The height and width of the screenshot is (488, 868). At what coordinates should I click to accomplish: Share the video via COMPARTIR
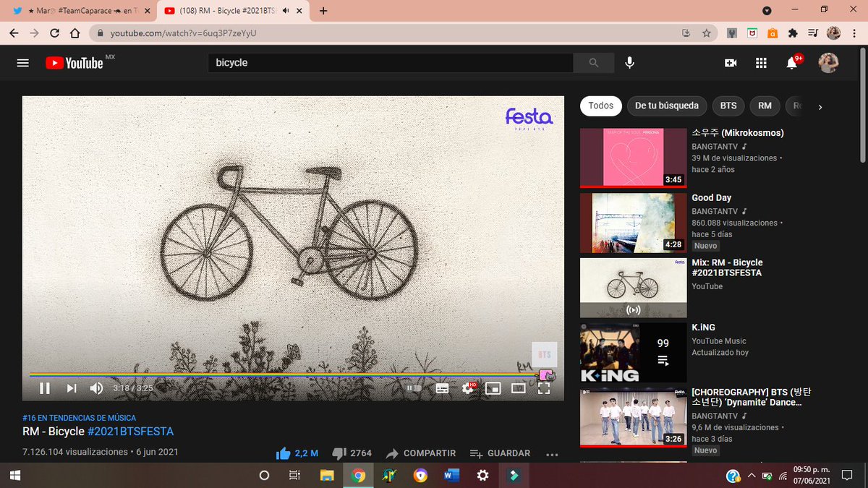click(x=420, y=453)
